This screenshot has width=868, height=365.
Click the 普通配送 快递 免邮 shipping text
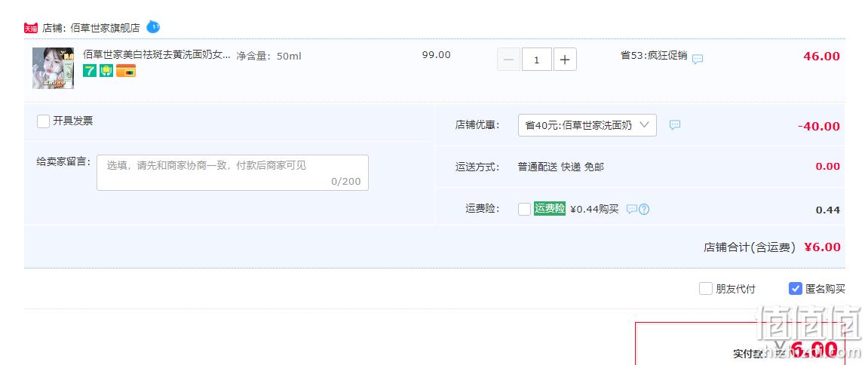(561, 167)
